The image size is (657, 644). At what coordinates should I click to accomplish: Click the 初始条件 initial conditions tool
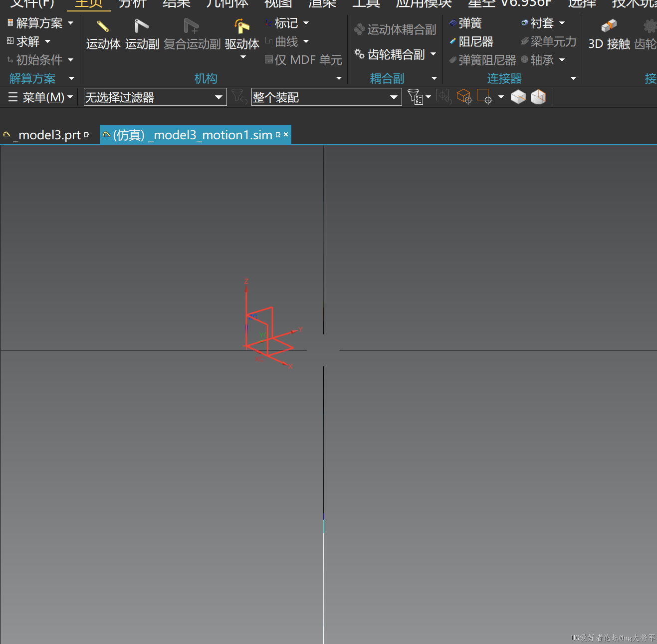(x=35, y=60)
